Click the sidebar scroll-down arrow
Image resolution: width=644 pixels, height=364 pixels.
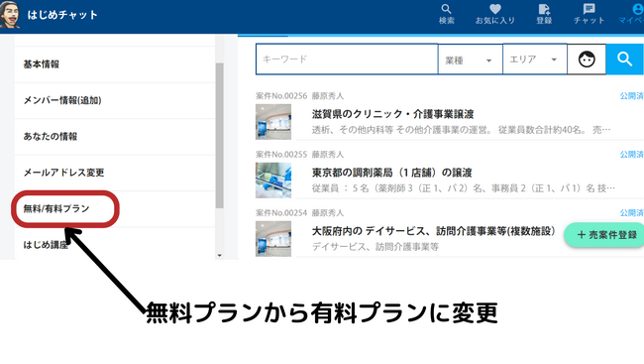click(219, 256)
